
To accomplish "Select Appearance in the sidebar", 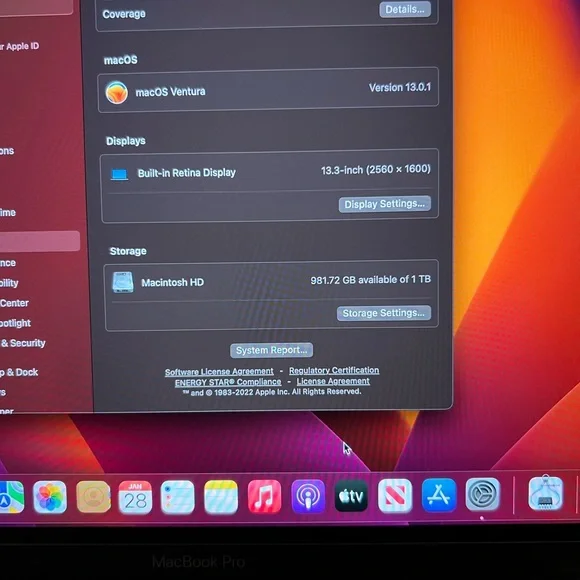I will point(8,263).
